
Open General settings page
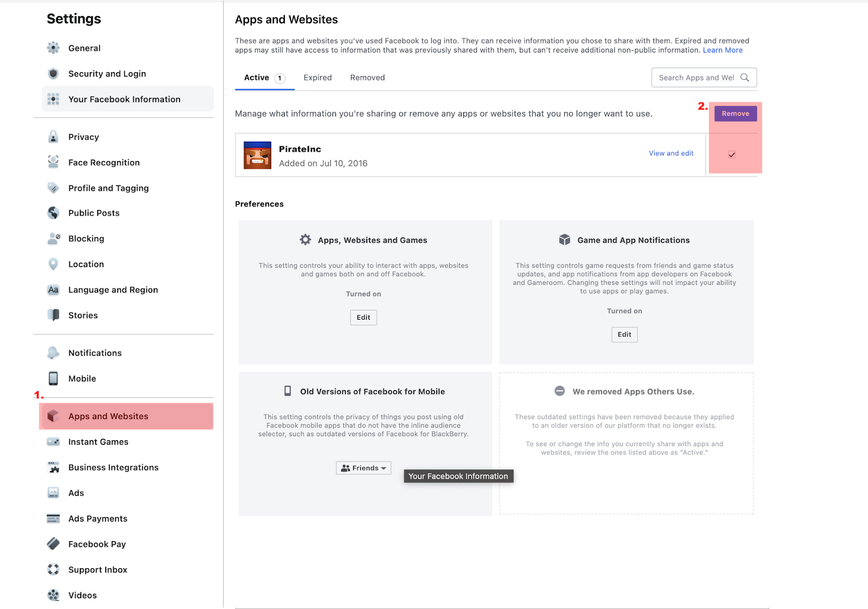tap(127, 48)
